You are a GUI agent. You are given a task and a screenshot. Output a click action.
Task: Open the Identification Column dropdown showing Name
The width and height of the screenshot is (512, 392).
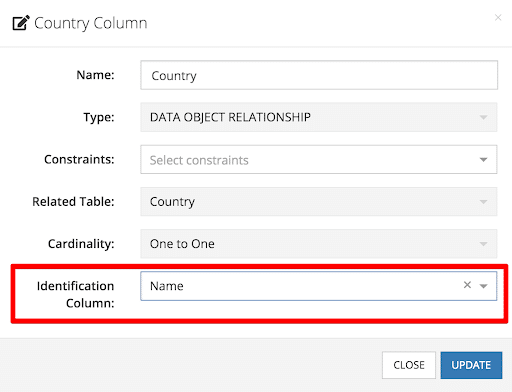(x=319, y=286)
